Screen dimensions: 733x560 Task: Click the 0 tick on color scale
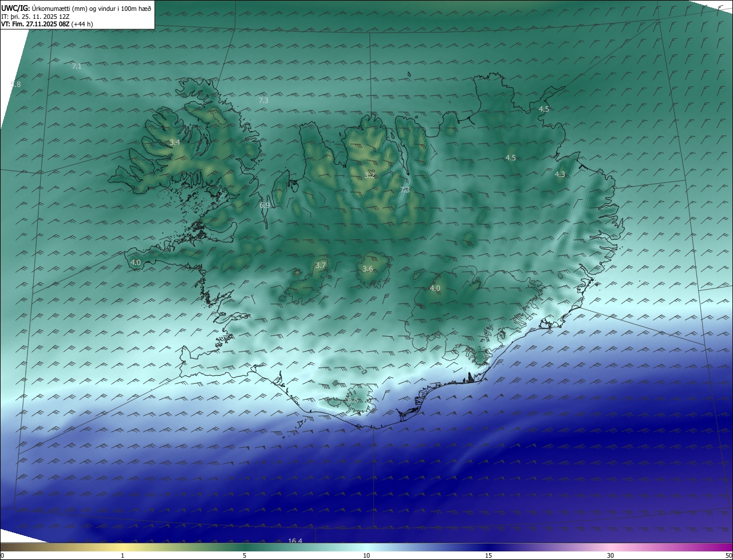pyautogui.click(x=2, y=555)
